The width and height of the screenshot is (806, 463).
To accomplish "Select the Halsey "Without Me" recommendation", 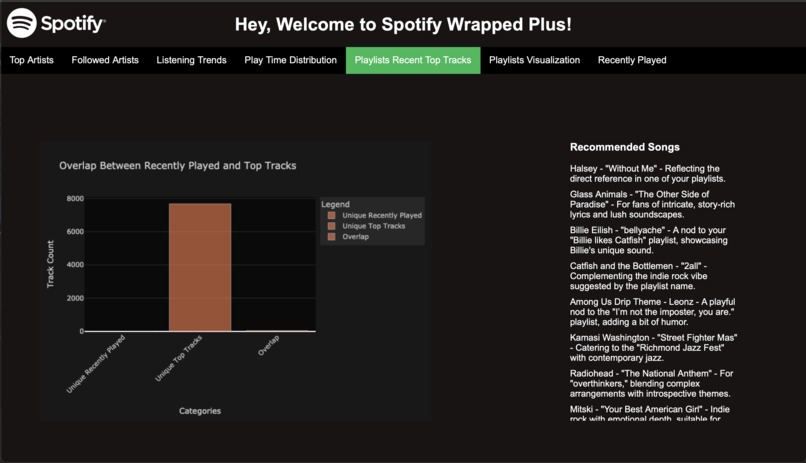I will pyautogui.click(x=647, y=174).
